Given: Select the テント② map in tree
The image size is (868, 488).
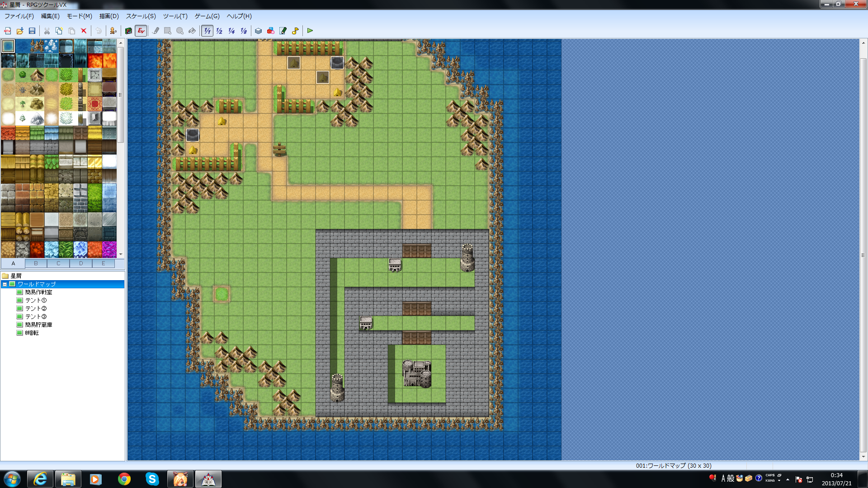Looking at the screenshot, I should click(x=36, y=309).
